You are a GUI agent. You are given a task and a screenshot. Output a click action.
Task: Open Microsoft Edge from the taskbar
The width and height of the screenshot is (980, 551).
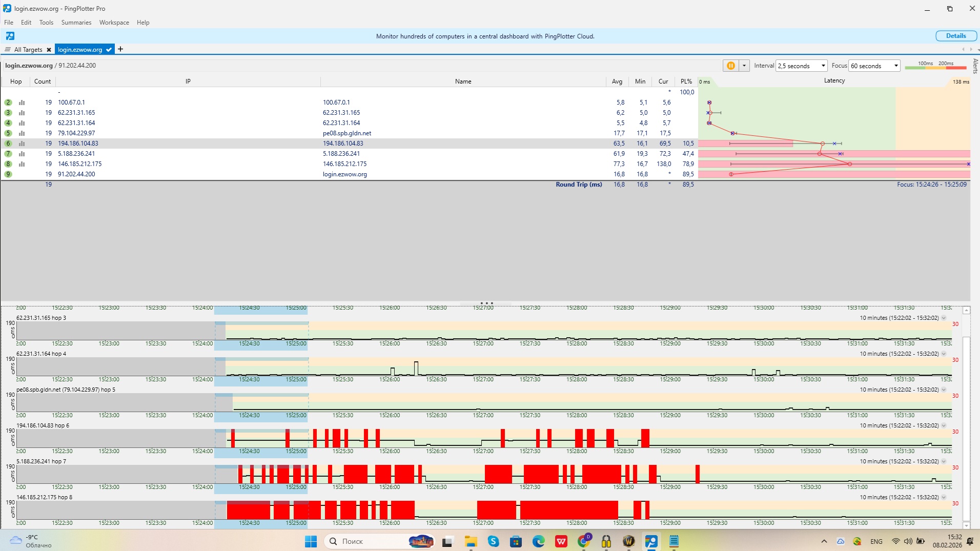pyautogui.click(x=538, y=541)
